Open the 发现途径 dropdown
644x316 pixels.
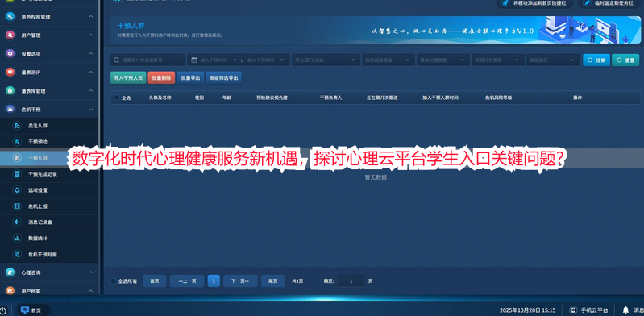click(553, 60)
